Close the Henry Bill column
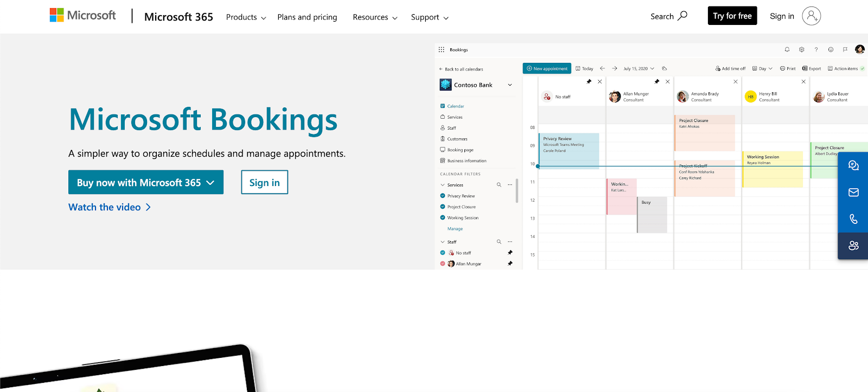Viewport: 868px width, 392px height. [803, 81]
